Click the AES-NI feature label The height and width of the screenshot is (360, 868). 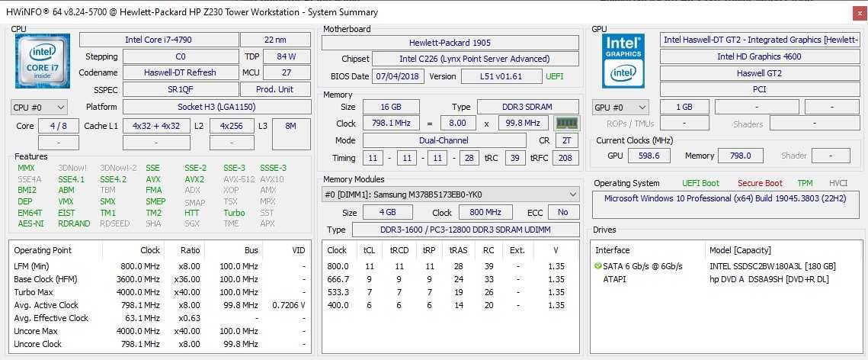coord(30,223)
